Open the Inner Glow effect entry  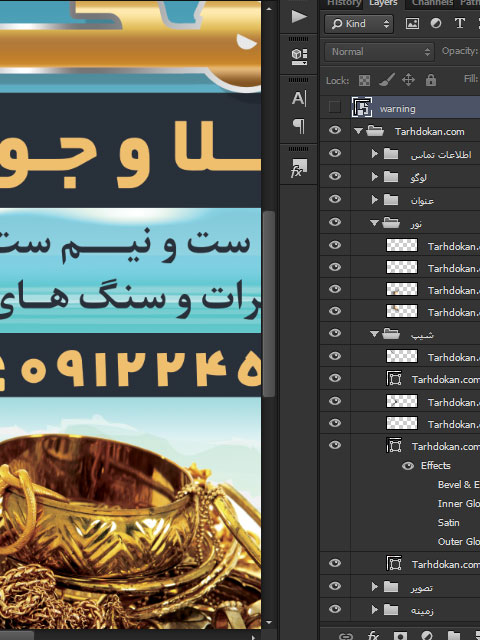tap(458, 504)
